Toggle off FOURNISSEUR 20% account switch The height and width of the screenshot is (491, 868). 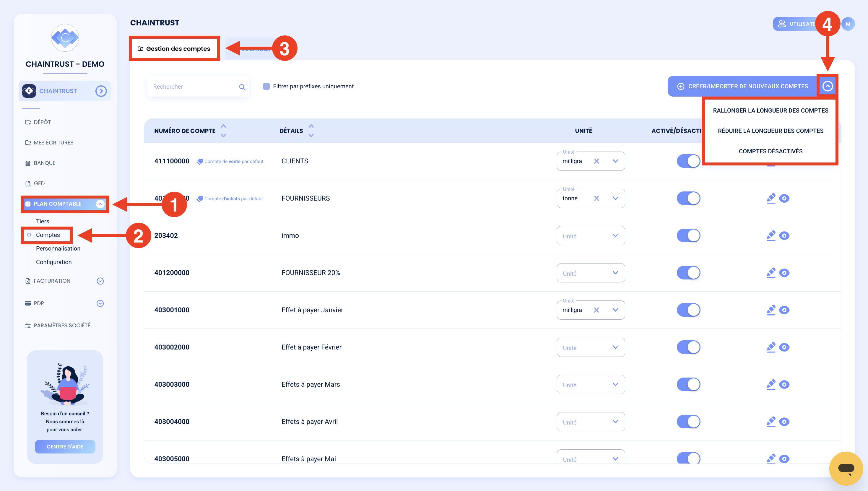[x=688, y=273]
